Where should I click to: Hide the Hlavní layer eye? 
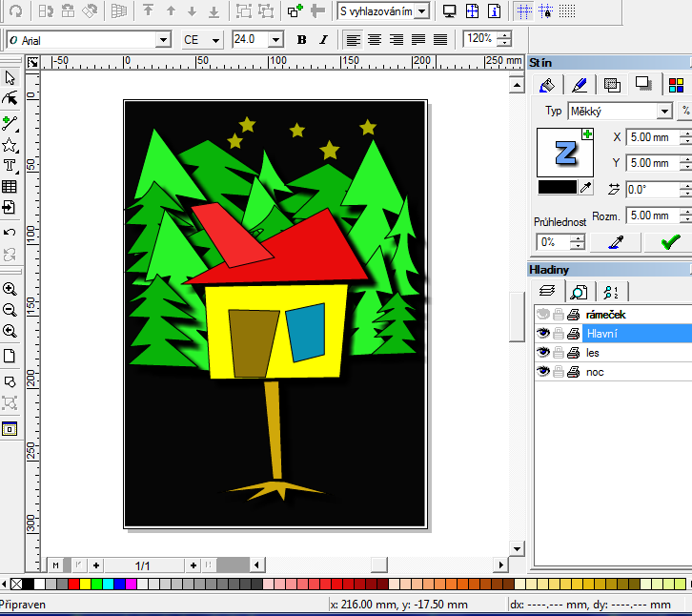[543, 334]
